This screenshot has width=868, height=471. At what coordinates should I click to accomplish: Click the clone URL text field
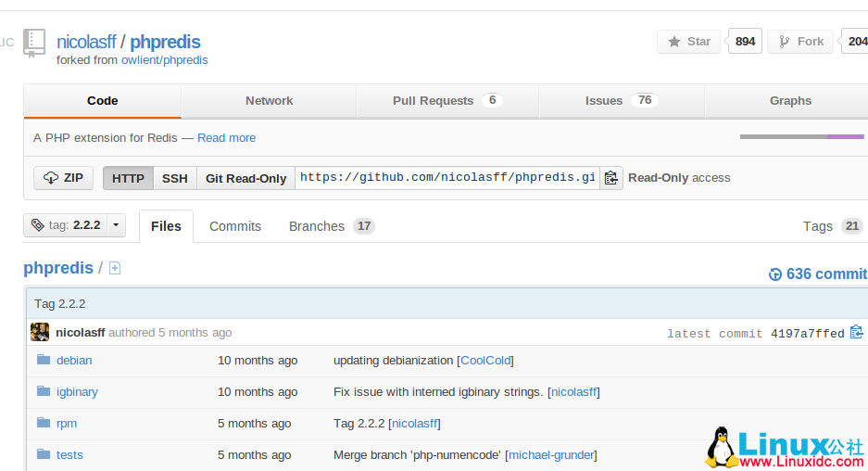[x=447, y=178]
